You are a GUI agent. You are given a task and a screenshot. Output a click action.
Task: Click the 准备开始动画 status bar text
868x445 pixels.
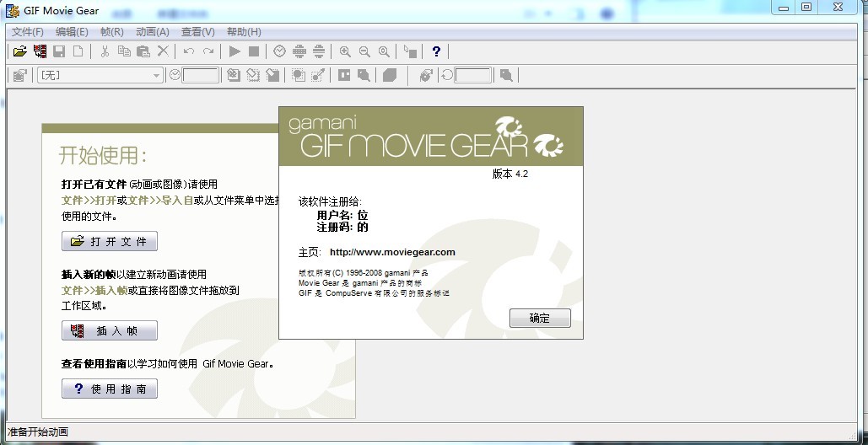(38, 432)
